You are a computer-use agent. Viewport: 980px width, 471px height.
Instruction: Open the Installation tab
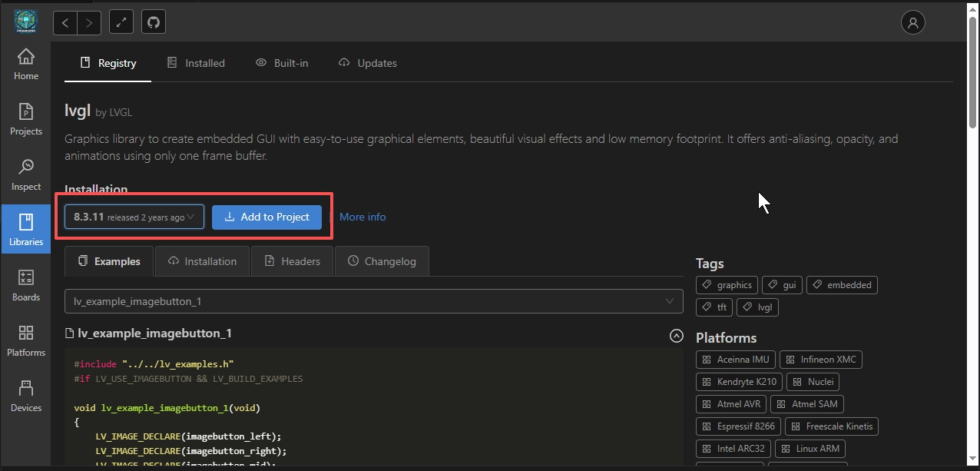point(202,261)
